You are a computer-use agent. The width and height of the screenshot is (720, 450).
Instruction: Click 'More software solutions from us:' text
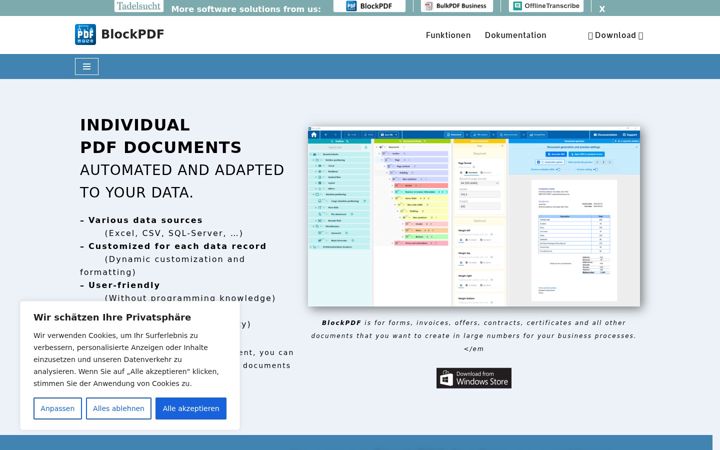pos(246,9)
